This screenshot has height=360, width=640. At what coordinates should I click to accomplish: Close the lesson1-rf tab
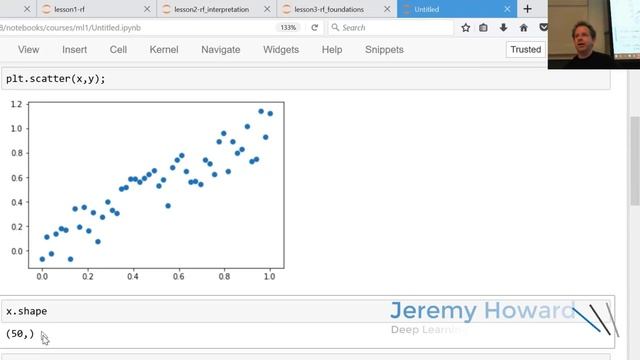click(x=147, y=9)
